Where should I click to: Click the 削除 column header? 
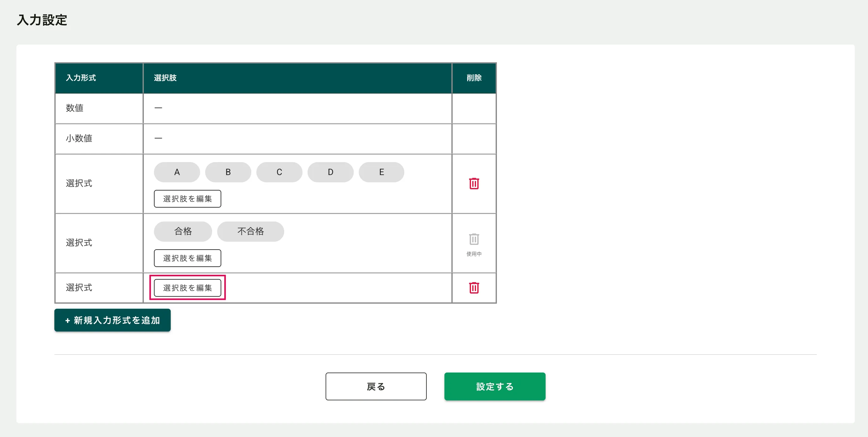tap(474, 78)
